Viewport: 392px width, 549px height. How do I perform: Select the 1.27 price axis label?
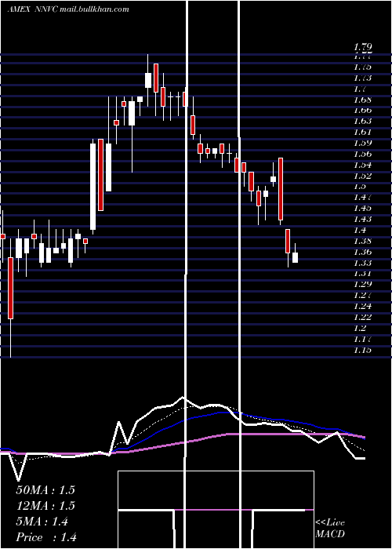[363, 295]
